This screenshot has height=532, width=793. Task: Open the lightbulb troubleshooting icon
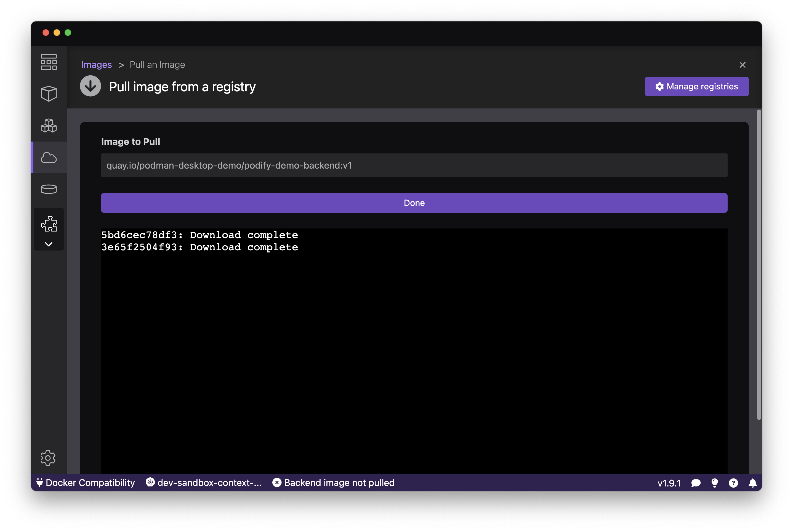[x=715, y=483]
